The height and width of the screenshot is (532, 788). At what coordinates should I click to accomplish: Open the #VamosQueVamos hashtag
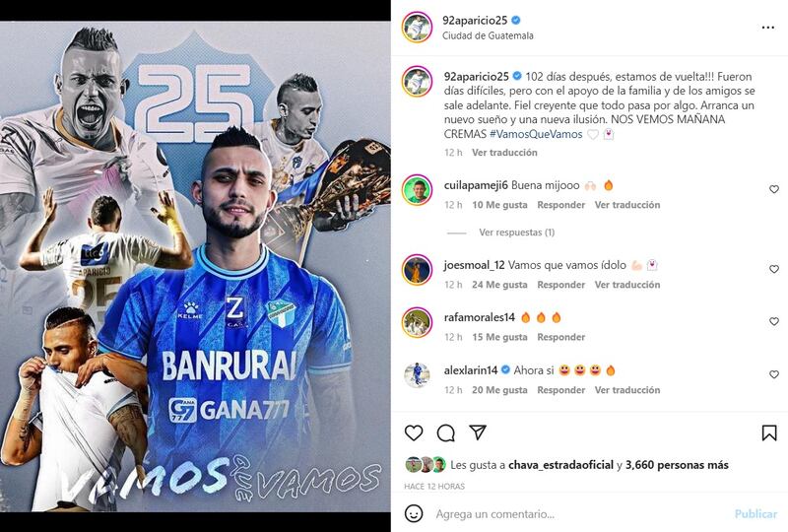[536, 134]
